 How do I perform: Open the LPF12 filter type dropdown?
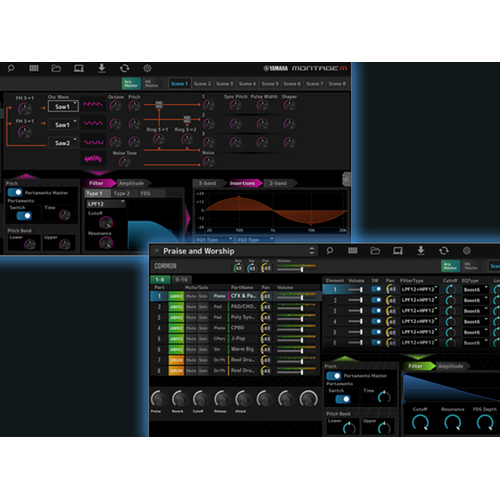[x=106, y=204]
